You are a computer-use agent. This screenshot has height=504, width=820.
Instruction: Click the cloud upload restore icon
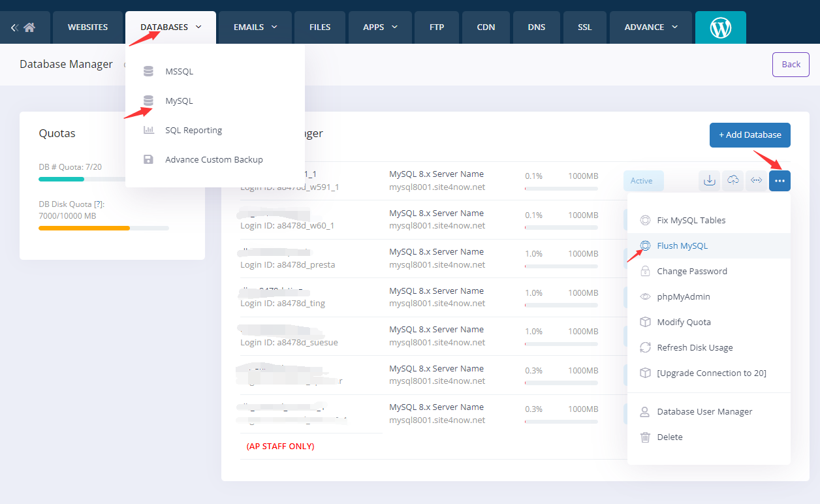click(x=733, y=181)
